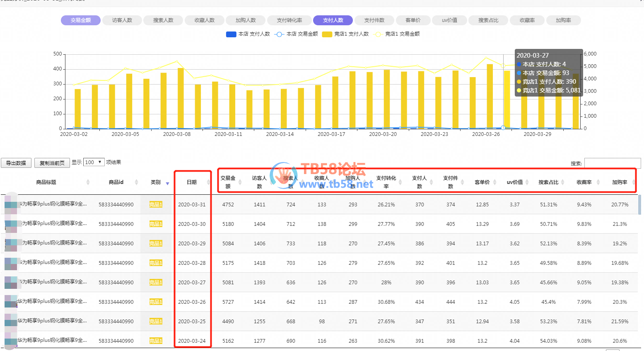Click the 交易金额 column sort arrows
Viewport: 644px width, 351px height.
click(240, 182)
